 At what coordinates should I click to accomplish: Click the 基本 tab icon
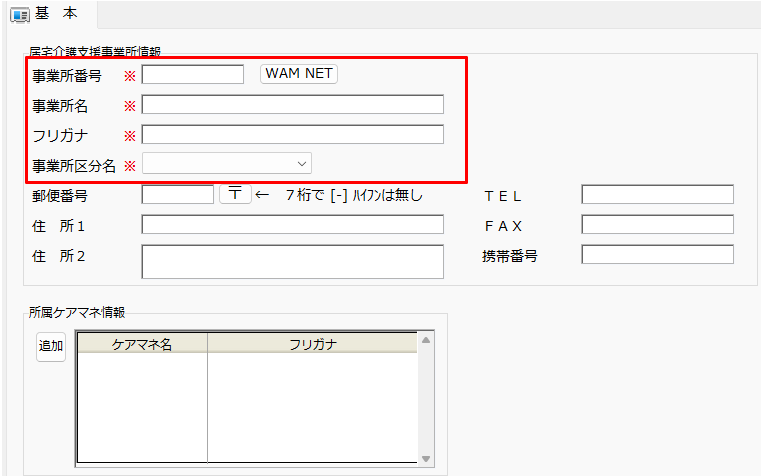click(x=20, y=16)
